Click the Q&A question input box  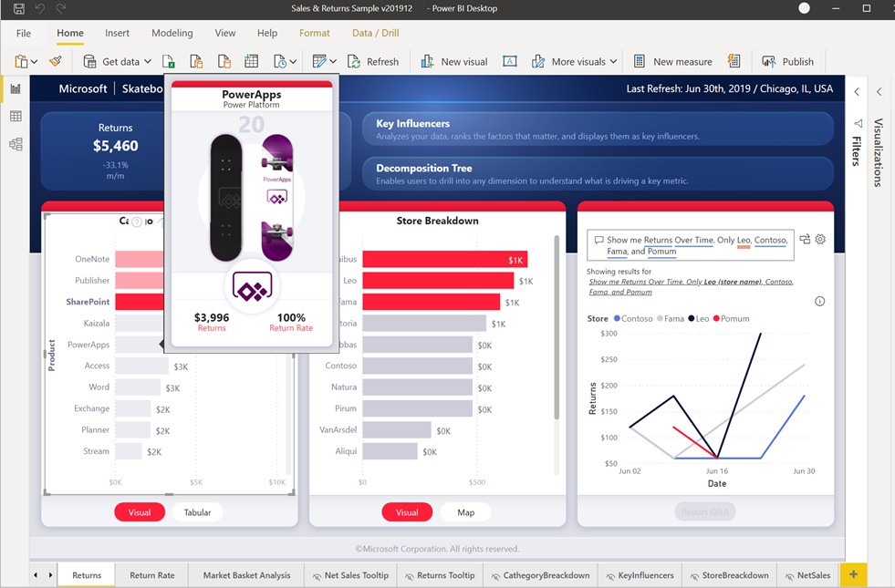click(690, 245)
